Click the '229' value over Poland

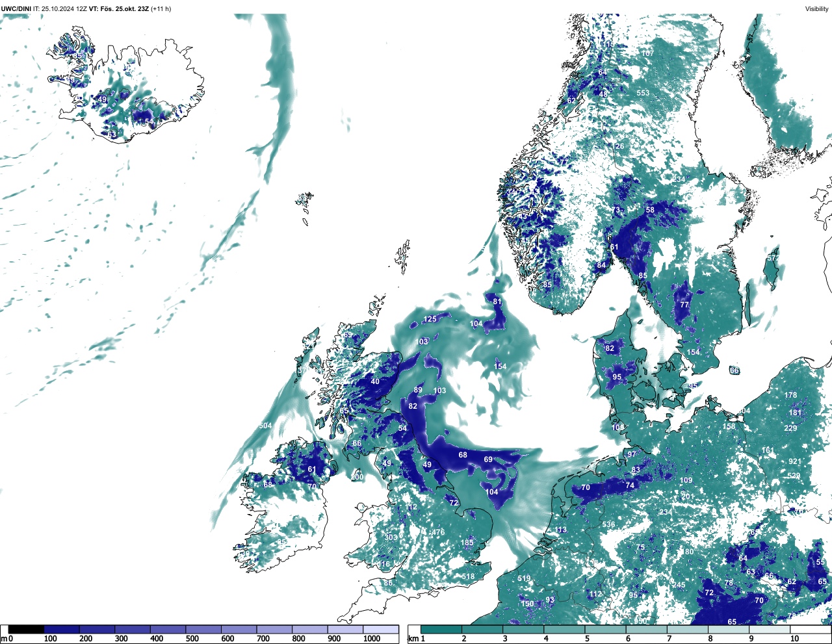click(x=790, y=428)
